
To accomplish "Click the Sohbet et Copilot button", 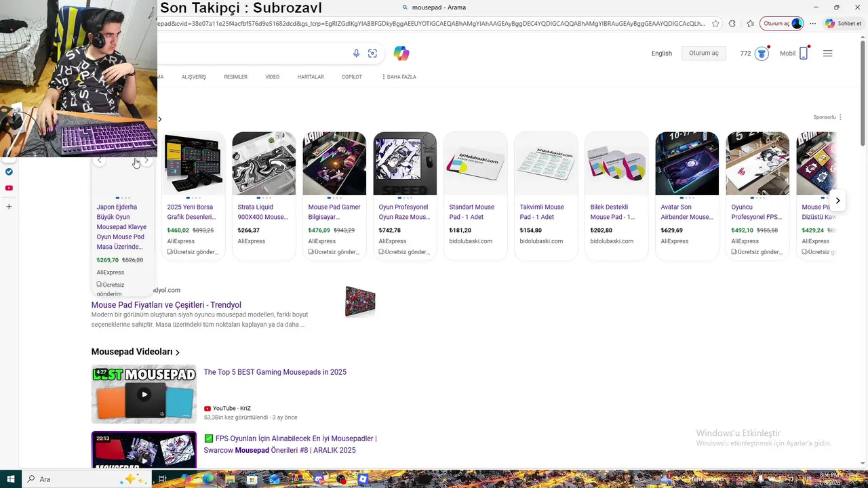I will 844,24.
